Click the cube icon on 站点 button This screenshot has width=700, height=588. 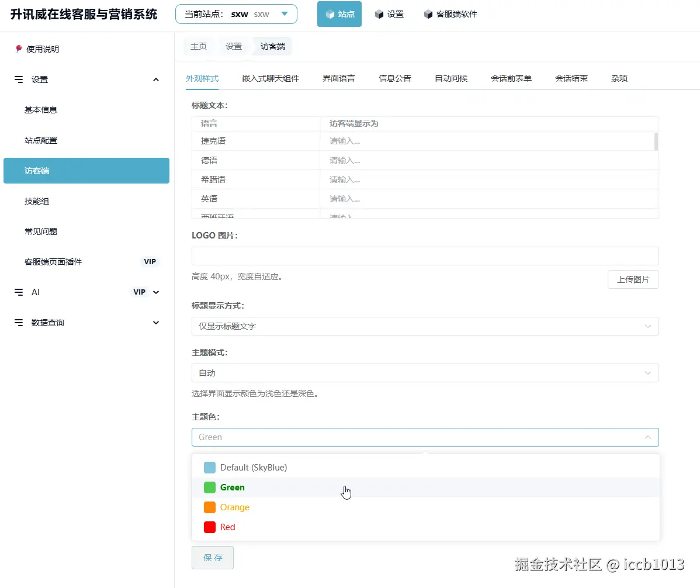tap(330, 14)
